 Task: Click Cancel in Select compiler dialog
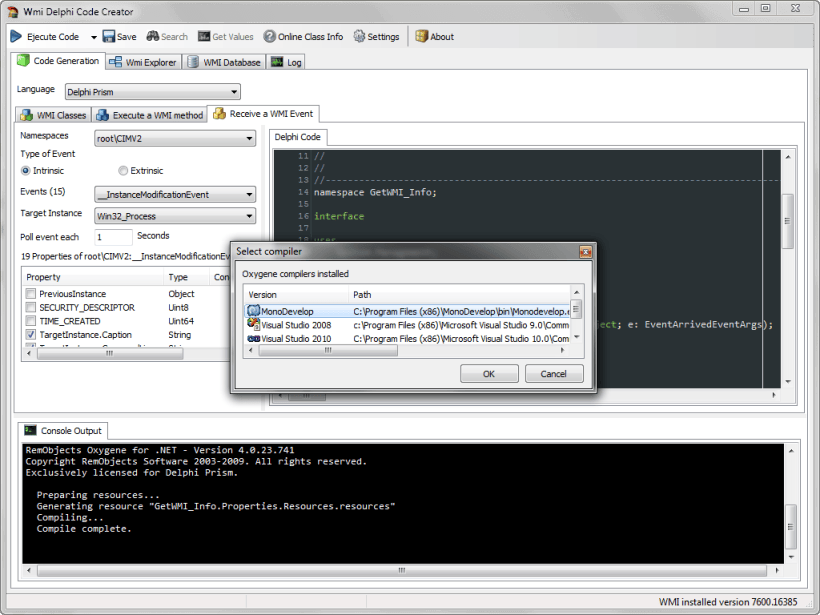(554, 374)
